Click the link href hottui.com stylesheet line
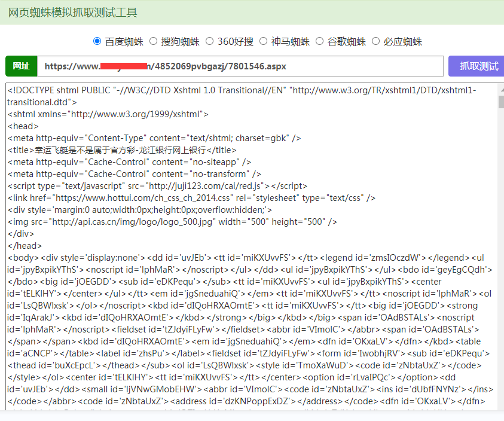 (191, 198)
